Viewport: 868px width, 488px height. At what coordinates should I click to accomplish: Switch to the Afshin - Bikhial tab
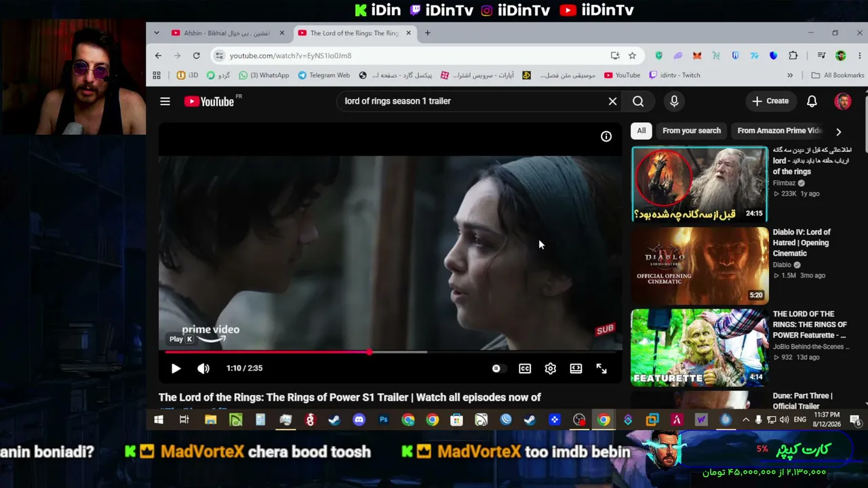(x=226, y=33)
